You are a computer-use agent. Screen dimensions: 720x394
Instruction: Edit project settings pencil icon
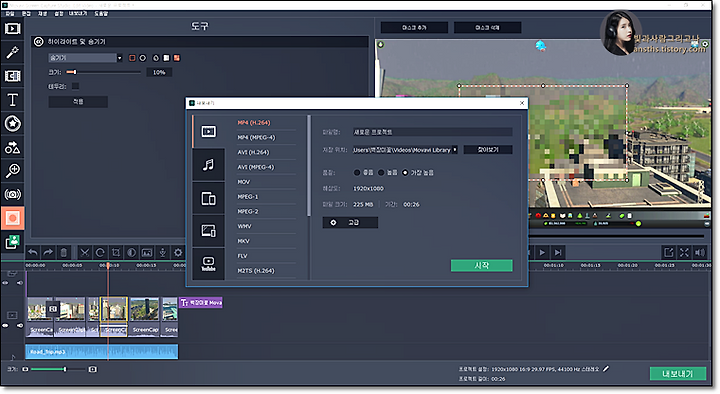(606, 369)
